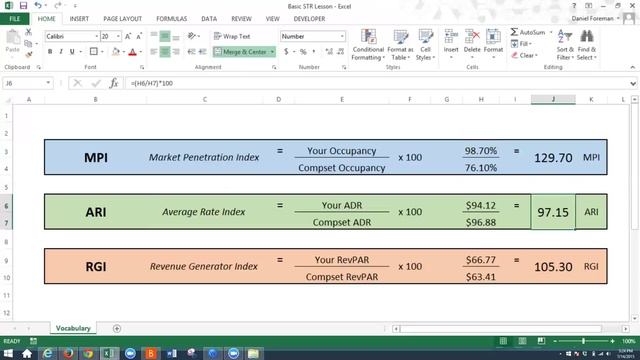This screenshot has height=360, width=640.
Task: Open Cell Styles gallery
Action: click(425, 45)
